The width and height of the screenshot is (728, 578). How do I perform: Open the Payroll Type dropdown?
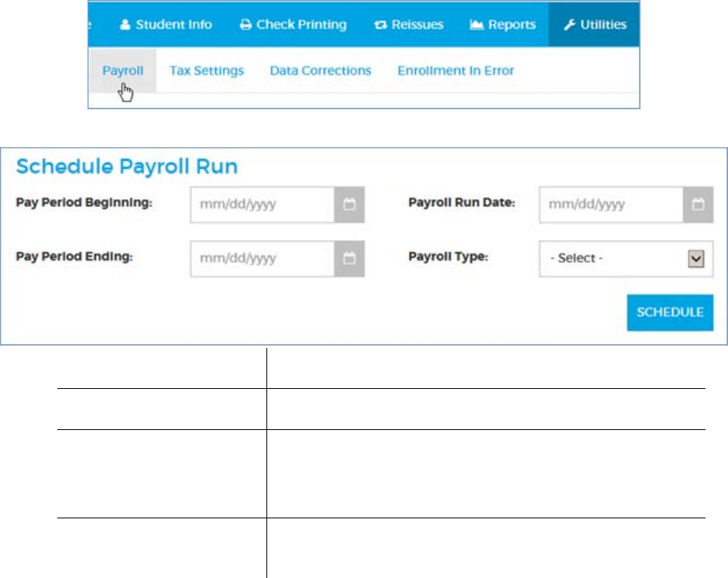click(x=626, y=258)
